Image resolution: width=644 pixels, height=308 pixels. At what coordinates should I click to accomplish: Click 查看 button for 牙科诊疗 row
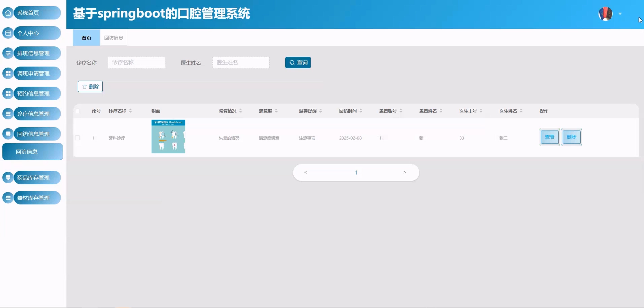549,137
